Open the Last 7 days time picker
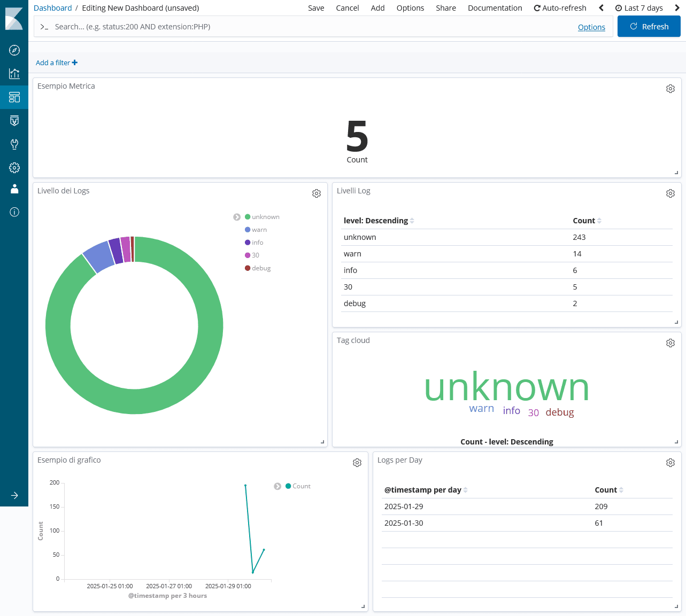This screenshot has width=686, height=616. 639,8
